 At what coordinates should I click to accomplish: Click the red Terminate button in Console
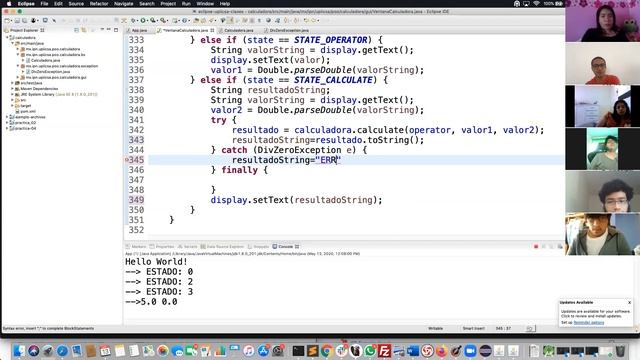[536, 247]
